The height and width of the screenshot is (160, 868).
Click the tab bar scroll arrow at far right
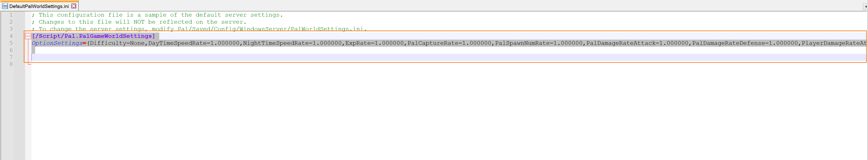[865, 6]
